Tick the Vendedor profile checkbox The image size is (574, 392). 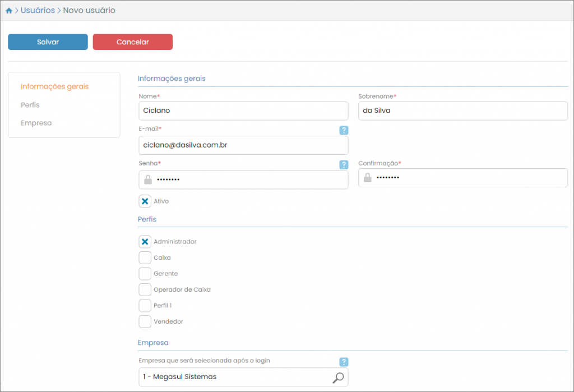(145, 322)
